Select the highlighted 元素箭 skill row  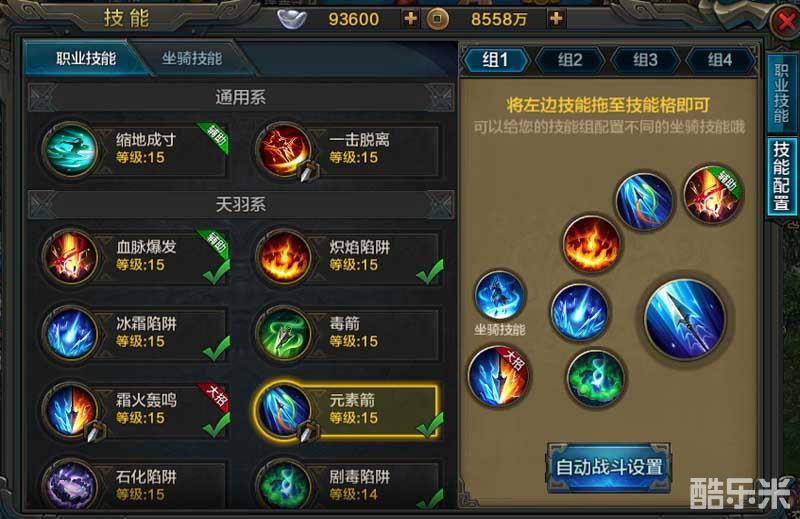point(346,410)
